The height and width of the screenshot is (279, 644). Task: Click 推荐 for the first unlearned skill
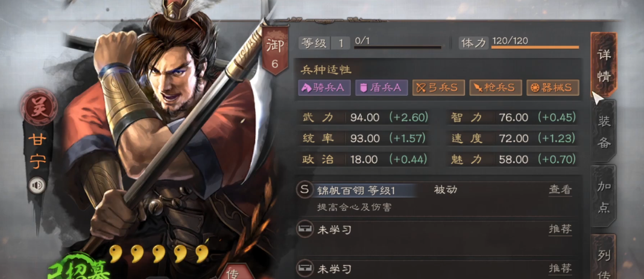pos(560,229)
